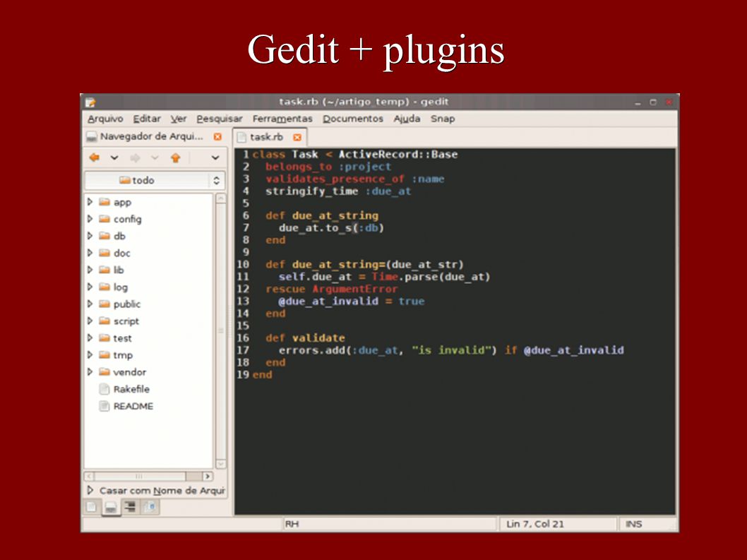This screenshot has width=747, height=560.
Task: Open the Ver menu
Action: [179, 119]
